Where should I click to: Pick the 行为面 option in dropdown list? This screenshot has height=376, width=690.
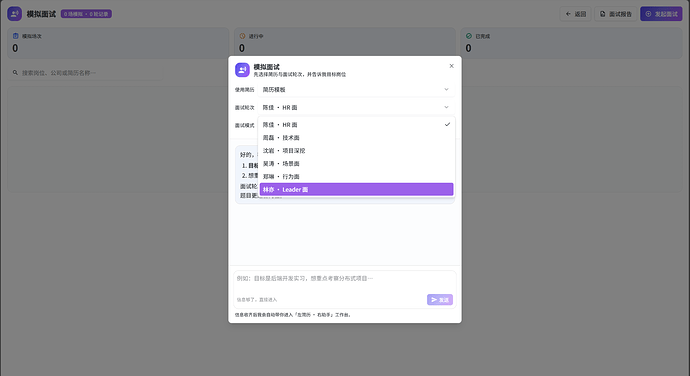tap(356, 177)
